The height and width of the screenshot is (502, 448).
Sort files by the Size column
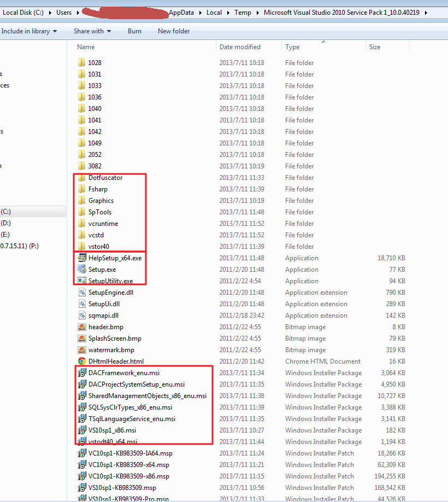375,46
